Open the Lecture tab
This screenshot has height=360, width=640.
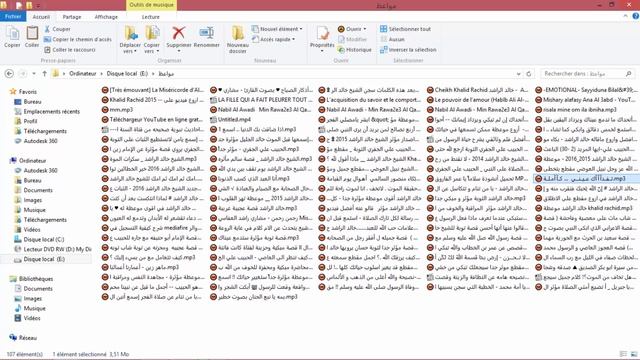(151, 17)
